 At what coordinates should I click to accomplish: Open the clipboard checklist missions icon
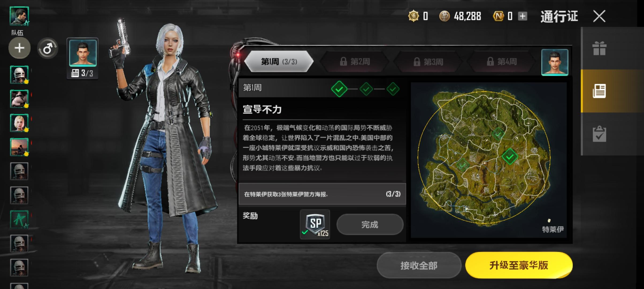[599, 134]
